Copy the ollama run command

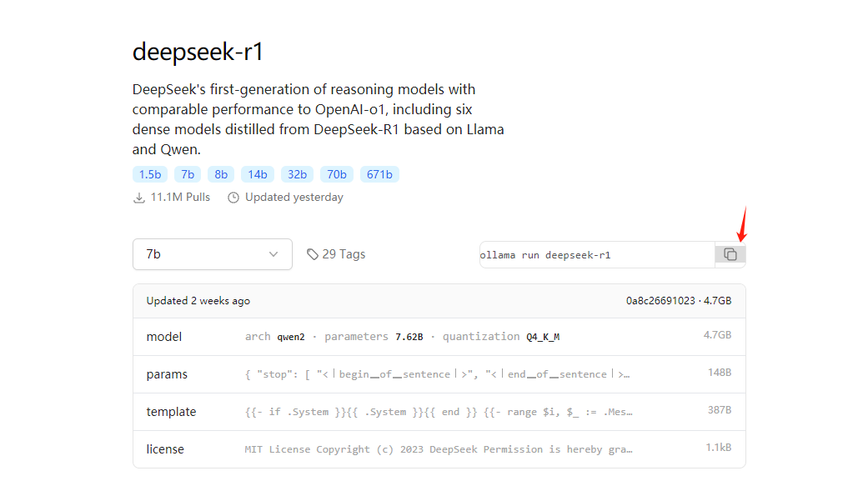click(730, 254)
